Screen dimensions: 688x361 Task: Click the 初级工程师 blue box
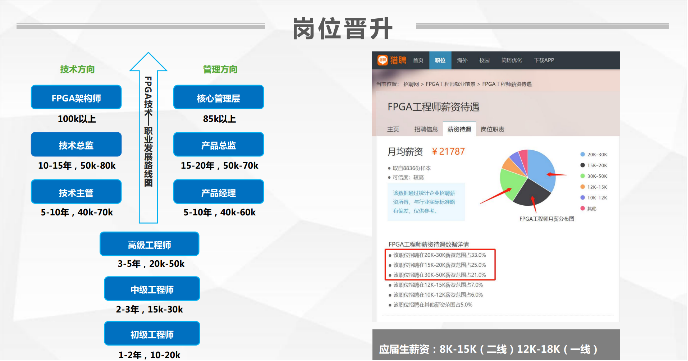click(x=152, y=334)
